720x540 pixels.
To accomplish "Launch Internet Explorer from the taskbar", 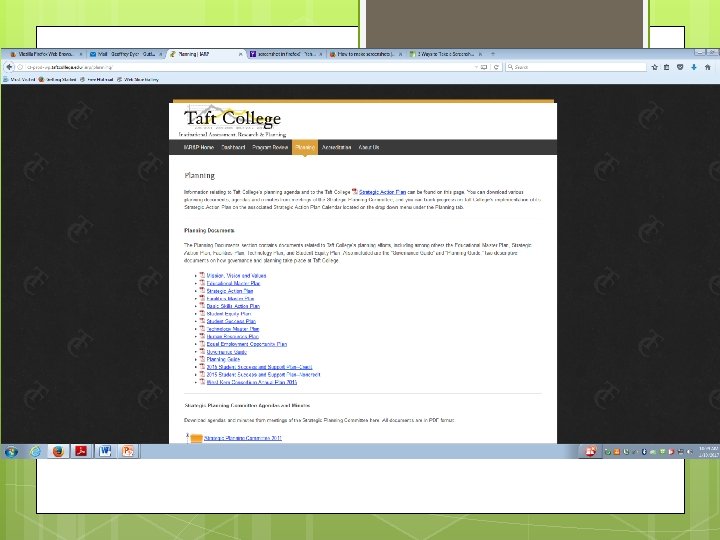I will (35, 452).
